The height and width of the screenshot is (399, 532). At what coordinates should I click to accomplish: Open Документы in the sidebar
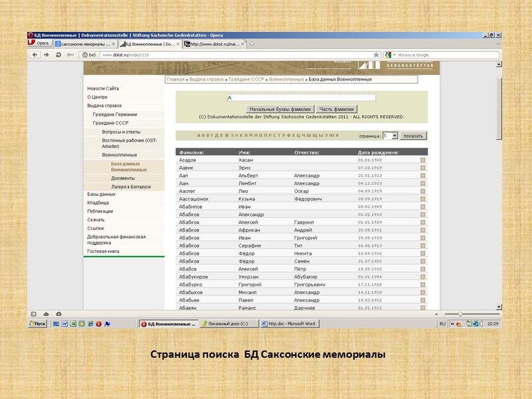tap(123, 178)
